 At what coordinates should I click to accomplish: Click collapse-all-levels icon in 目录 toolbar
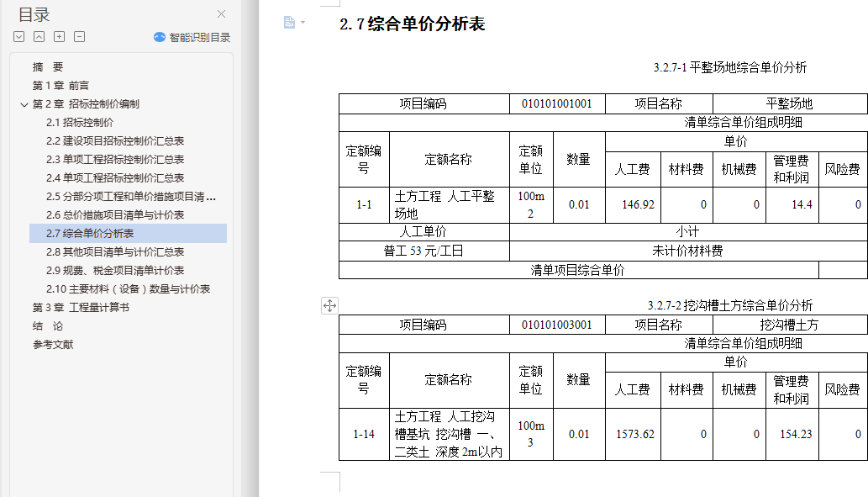point(39,37)
